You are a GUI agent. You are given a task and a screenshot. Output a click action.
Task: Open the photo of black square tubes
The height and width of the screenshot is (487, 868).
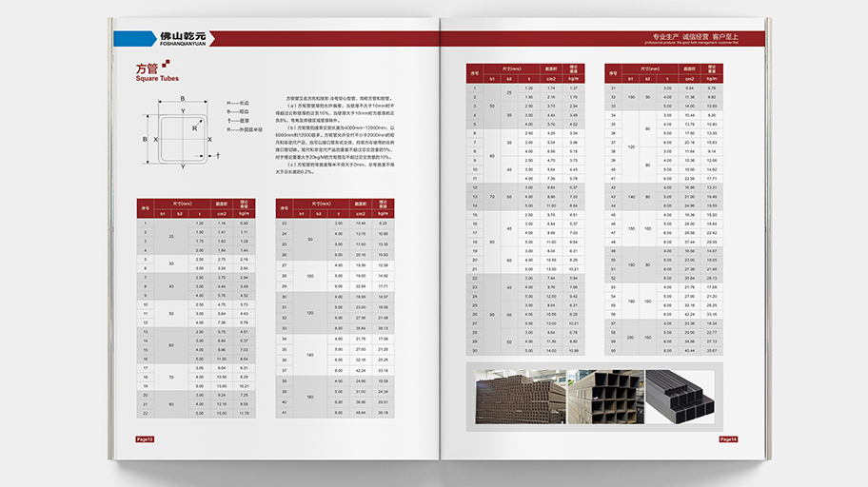[x=681, y=397]
